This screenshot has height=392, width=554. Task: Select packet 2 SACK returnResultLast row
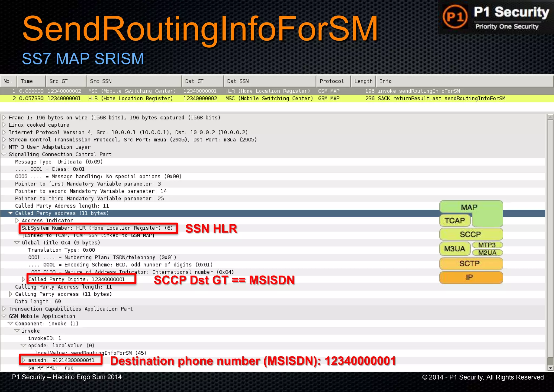[277, 98]
